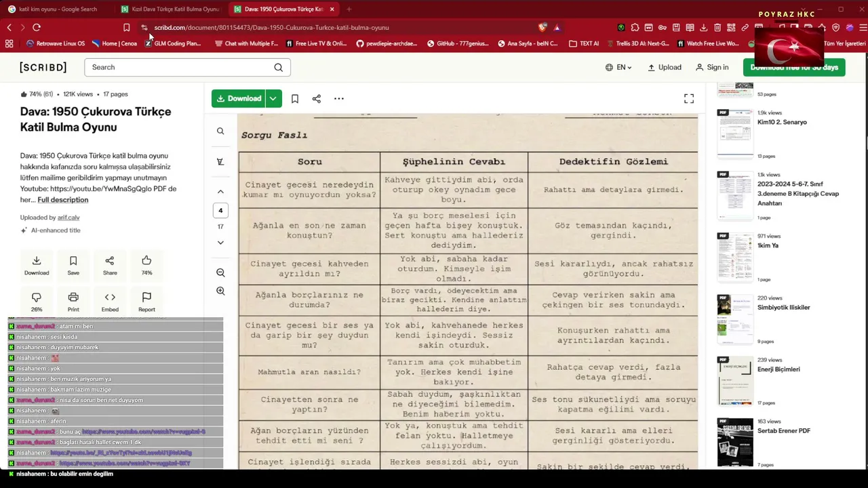Open Trellis 3D AI bookmark
Image resolution: width=868 pixels, height=488 pixels.
click(637, 43)
